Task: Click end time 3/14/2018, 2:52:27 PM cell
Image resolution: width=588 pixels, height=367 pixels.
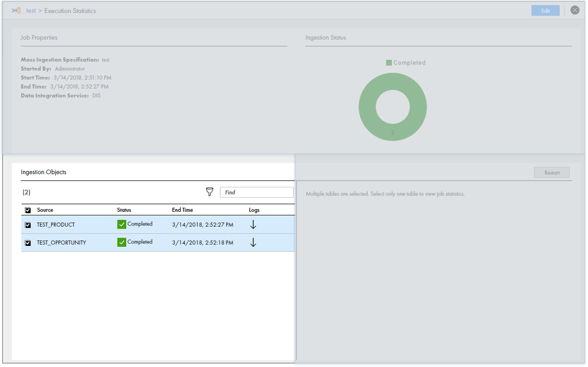Action: coord(203,225)
